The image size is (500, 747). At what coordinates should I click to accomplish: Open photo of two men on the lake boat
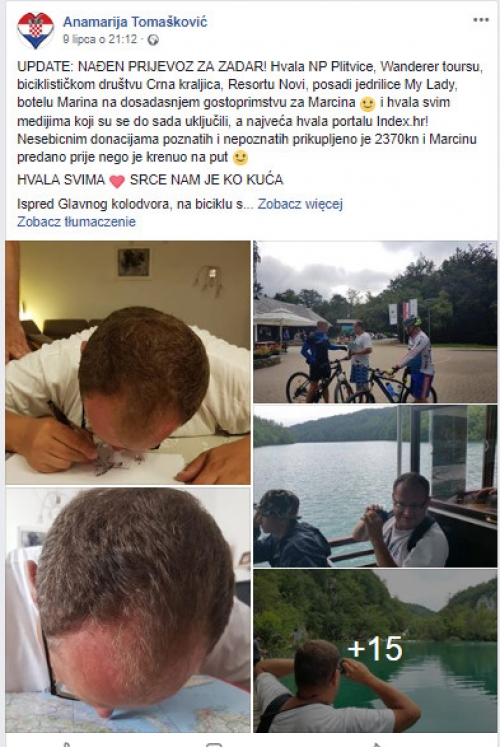(x=375, y=486)
